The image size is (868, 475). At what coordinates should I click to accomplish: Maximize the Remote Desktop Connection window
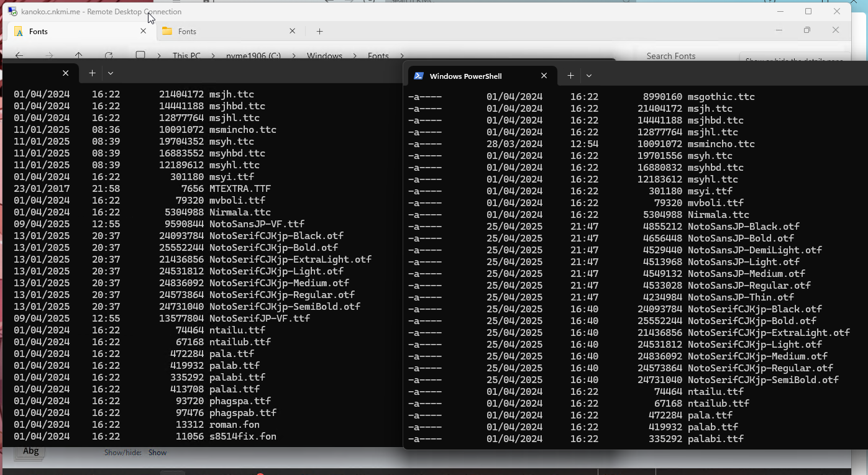(x=808, y=11)
